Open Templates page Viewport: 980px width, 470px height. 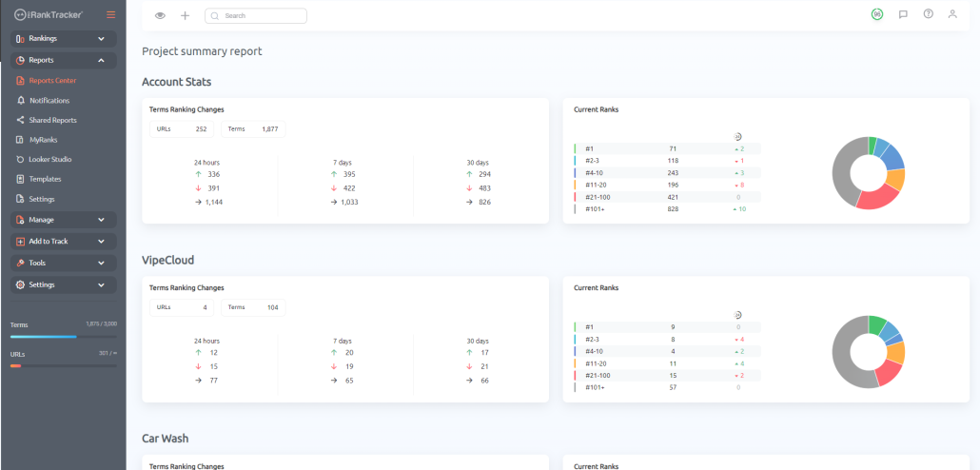45,179
